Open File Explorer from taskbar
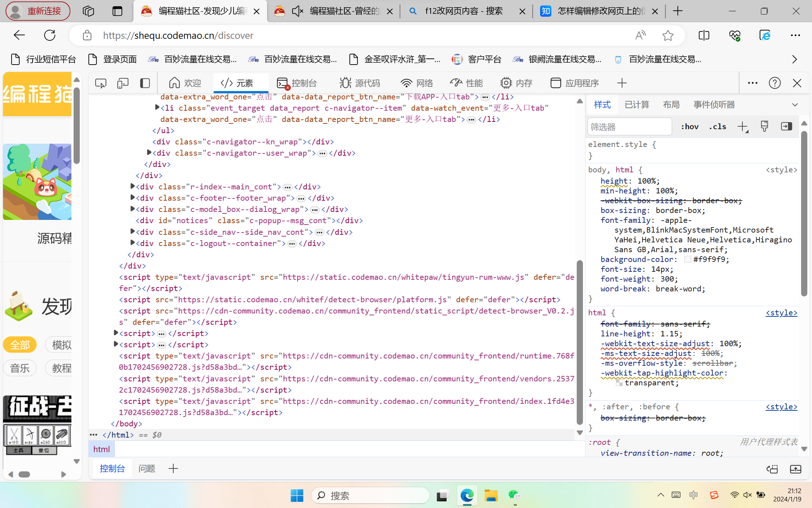 click(491, 495)
